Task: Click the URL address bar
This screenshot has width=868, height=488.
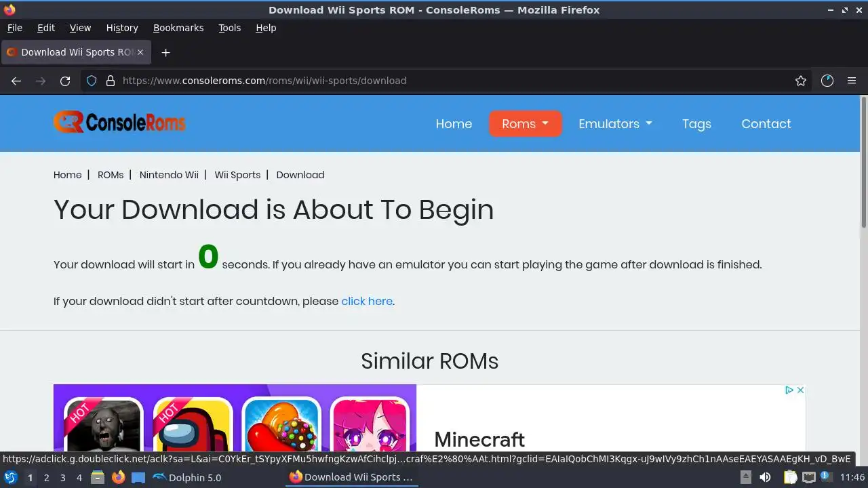Action: pyautogui.click(x=448, y=81)
